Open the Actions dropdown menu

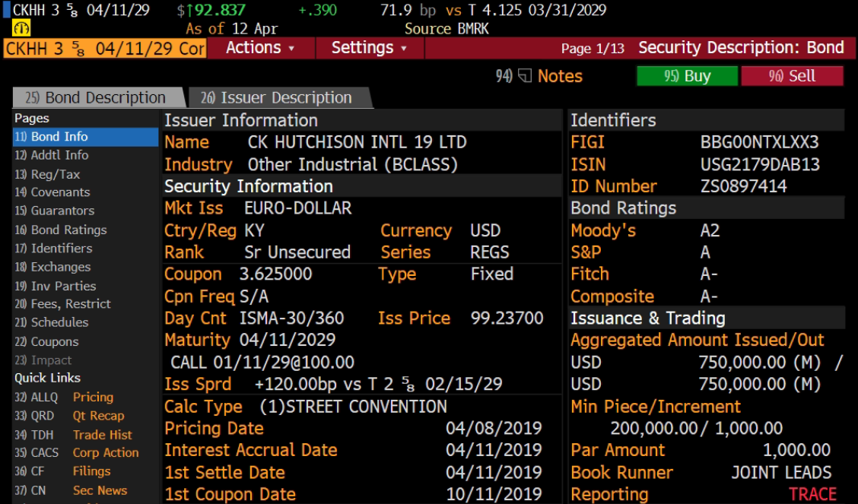click(x=260, y=48)
